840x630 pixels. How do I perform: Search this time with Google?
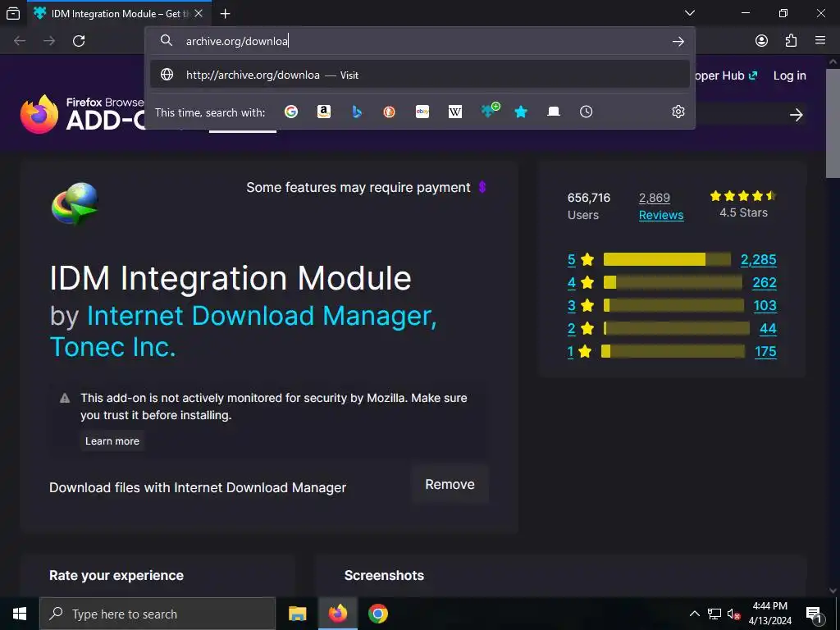click(291, 112)
